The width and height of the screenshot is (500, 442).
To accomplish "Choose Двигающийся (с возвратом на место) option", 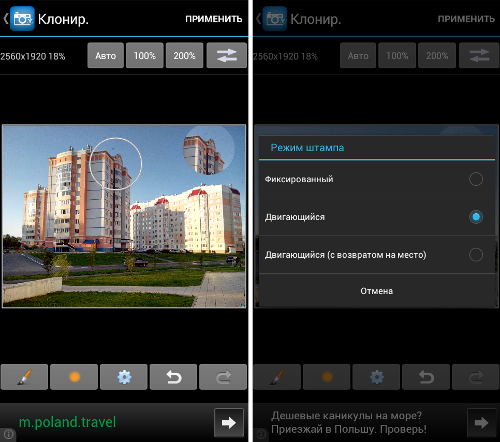I will click(377, 255).
